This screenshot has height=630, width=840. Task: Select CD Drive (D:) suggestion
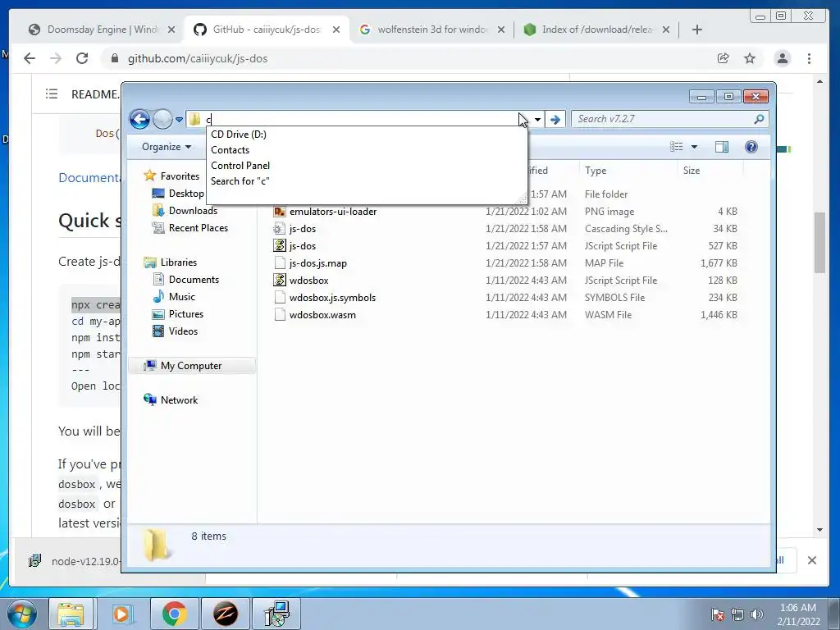pos(239,135)
